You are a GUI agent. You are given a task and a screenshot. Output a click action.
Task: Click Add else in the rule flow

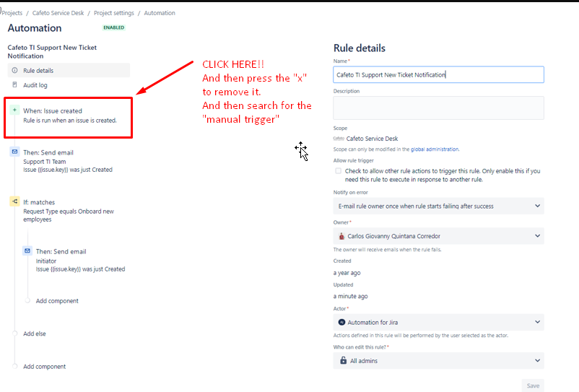pos(35,334)
